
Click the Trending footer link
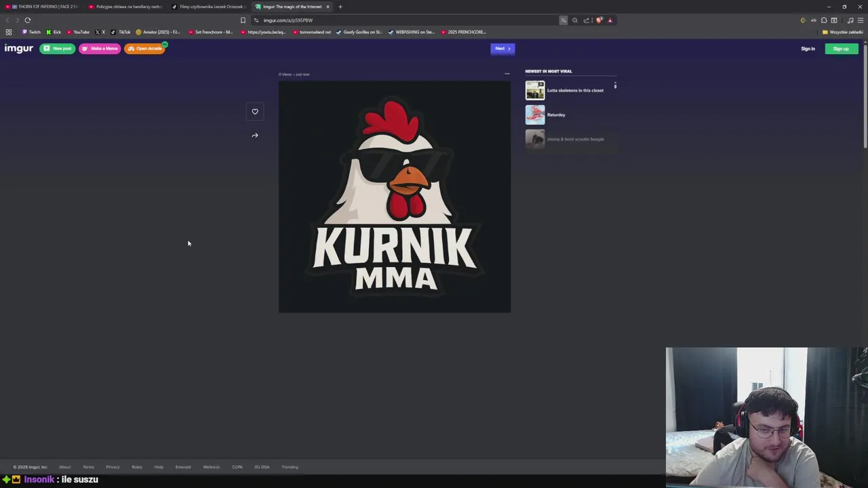click(290, 467)
